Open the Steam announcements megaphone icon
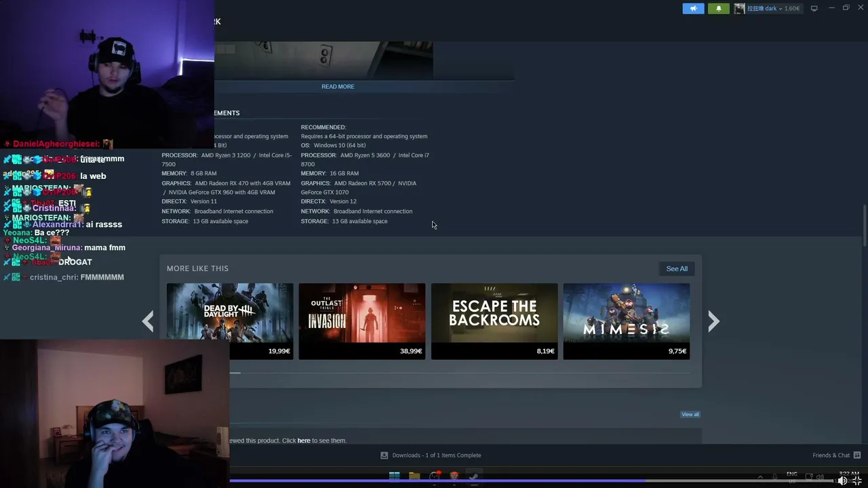Screen dimensions: 868x488 [x=693, y=8]
